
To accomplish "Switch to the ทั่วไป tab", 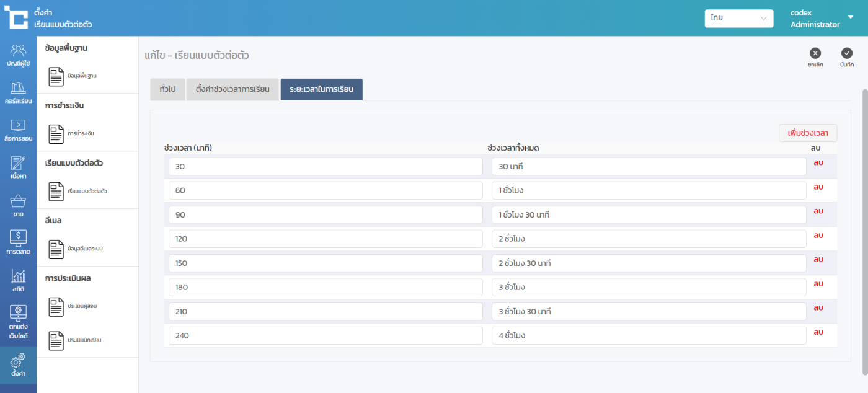I will [x=167, y=89].
